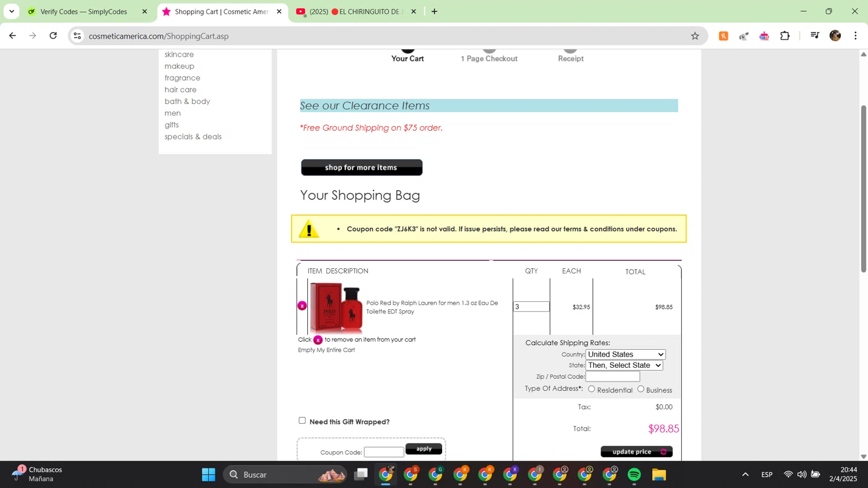Select Residential address type
The image size is (868, 488).
(x=591, y=389)
